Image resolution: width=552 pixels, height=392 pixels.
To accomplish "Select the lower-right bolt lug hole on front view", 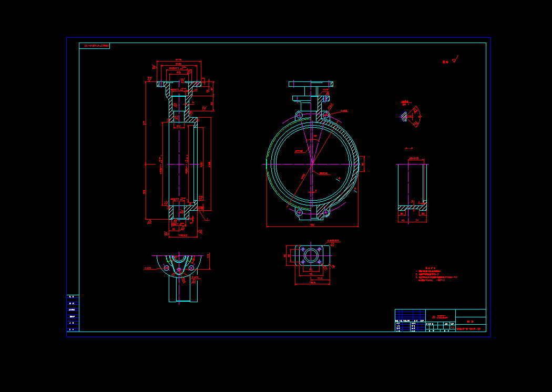I will tap(326, 213).
